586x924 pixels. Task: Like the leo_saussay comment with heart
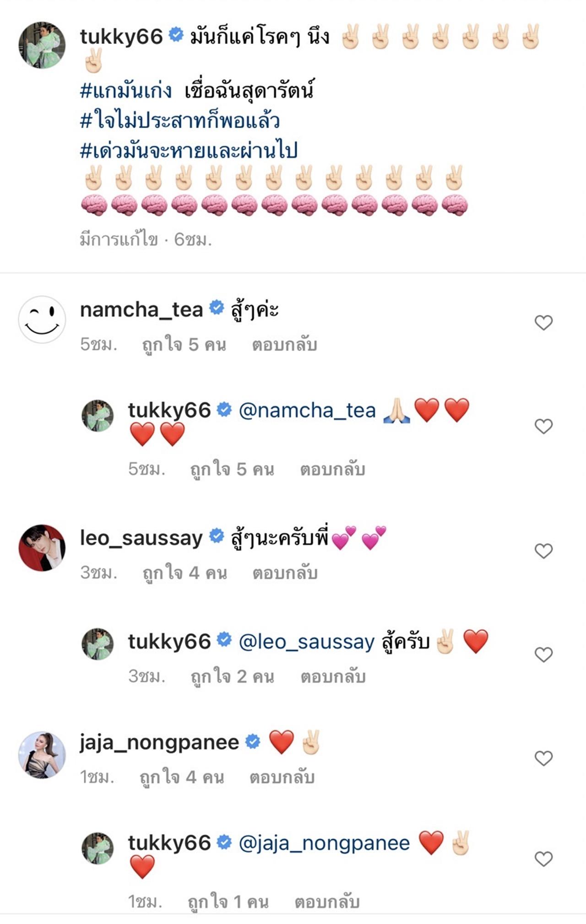tap(543, 551)
